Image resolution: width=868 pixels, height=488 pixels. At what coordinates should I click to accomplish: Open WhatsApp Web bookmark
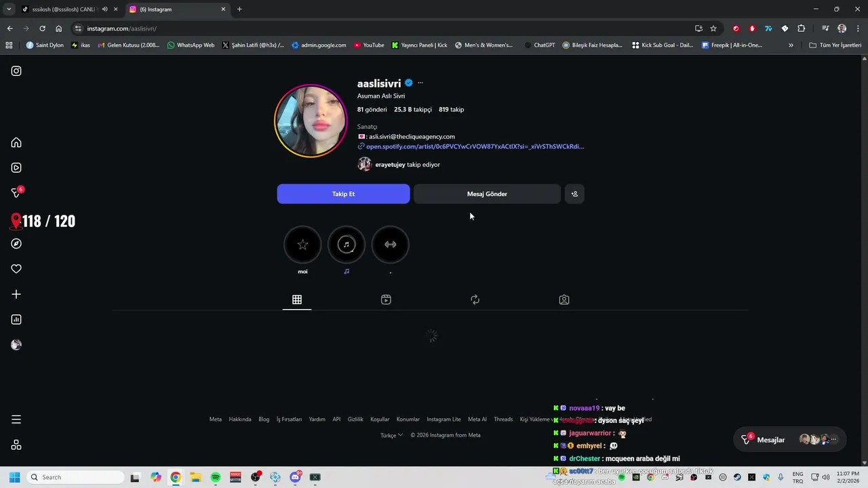pos(191,45)
